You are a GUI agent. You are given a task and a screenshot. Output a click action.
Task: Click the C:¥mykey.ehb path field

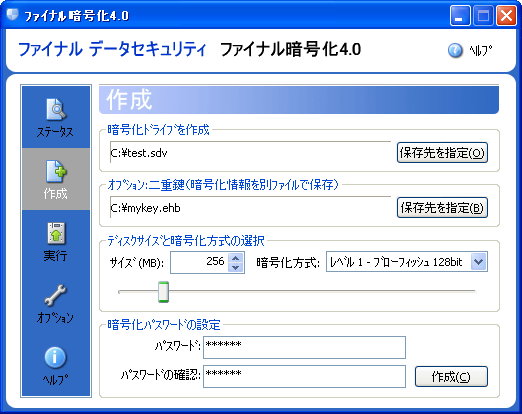(x=250, y=207)
